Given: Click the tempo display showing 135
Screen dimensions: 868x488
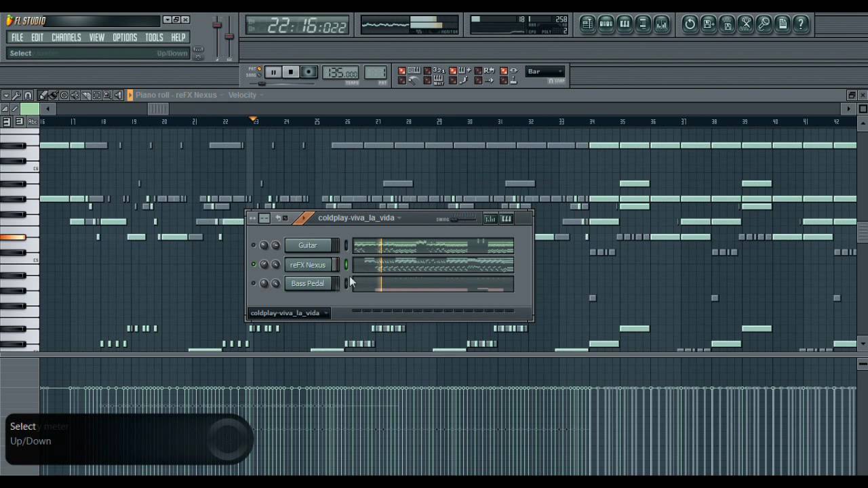Looking at the screenshot, I should (x=340, y=73).
